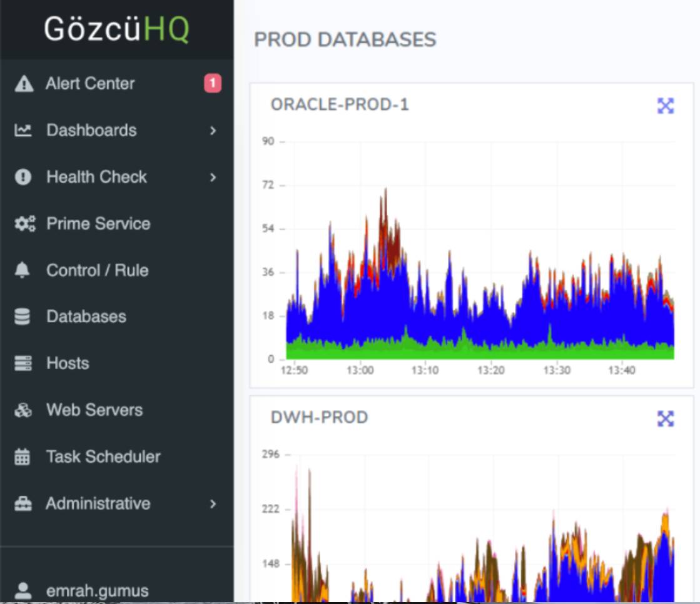
Task: Click the 13:20 label on ORACLE-PROD-1 time axis
Action: (x=490, y=370)
